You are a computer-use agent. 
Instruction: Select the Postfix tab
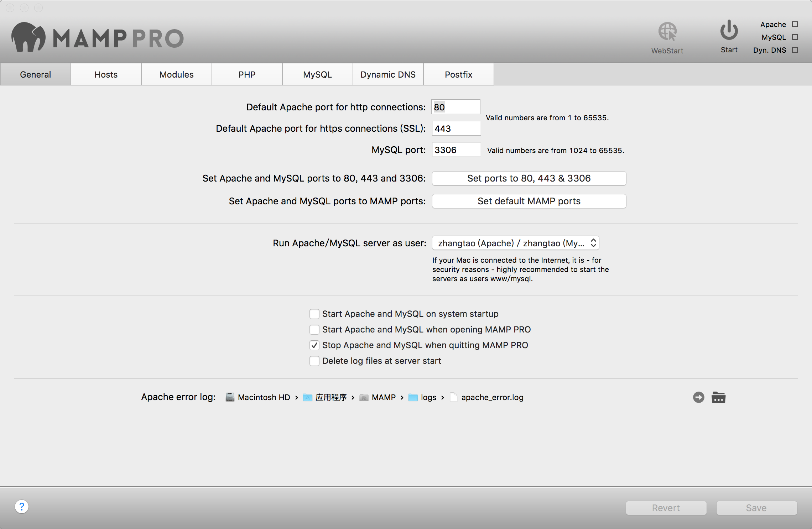coord(459,74)
